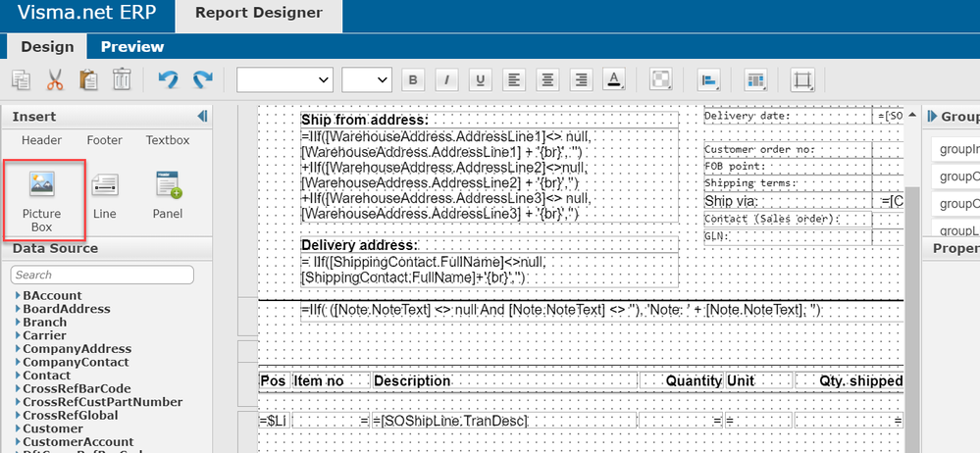This screenshot has height=453, width=980.
Task: Open the font size dropdown
Action: [x=367, y=79]
